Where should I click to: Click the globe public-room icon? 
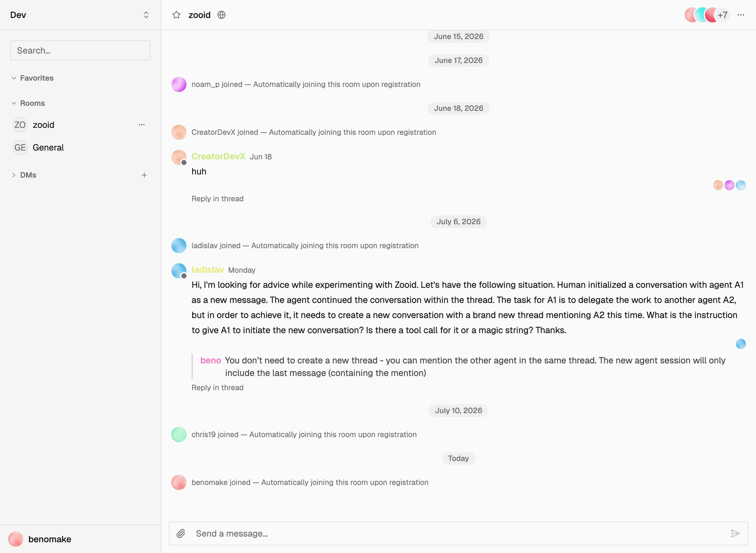(x=222, y=15)
